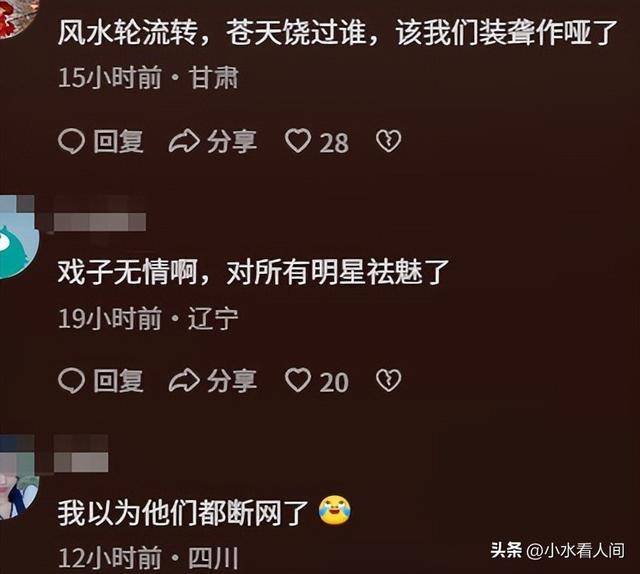640x574 pixels.
Task: Tap 回复 text under the Liaoning comment
Action: (x=118, y=381)
